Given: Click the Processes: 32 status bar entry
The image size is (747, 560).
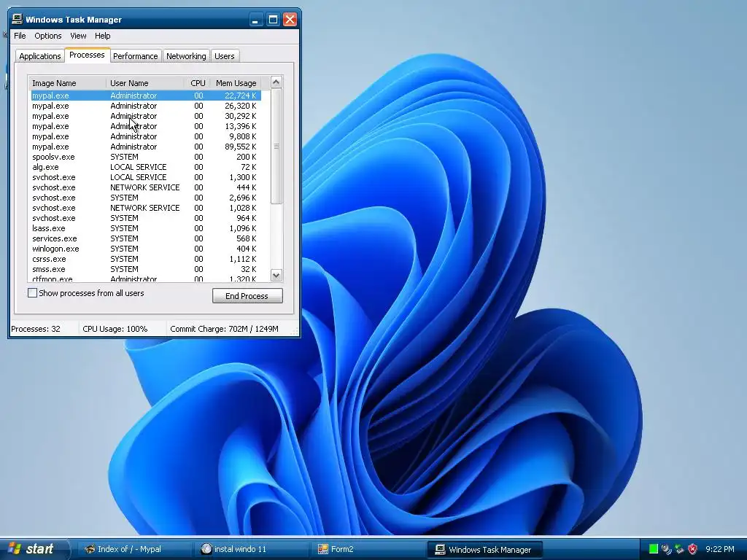Looking at the screenshot, I should 36,329.
